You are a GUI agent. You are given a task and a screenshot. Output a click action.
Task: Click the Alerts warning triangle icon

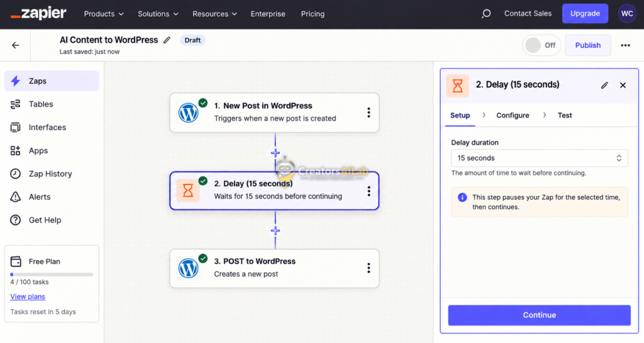[x=16, y=197]
